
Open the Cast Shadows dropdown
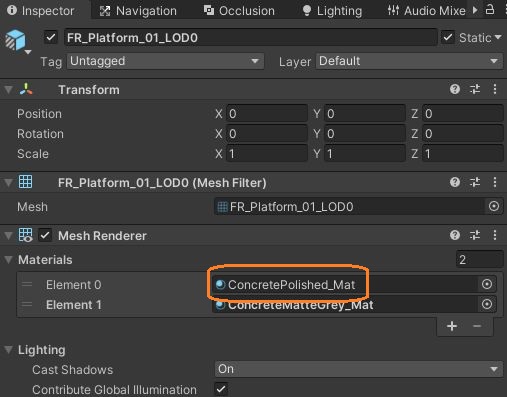(x=358, y=369)
